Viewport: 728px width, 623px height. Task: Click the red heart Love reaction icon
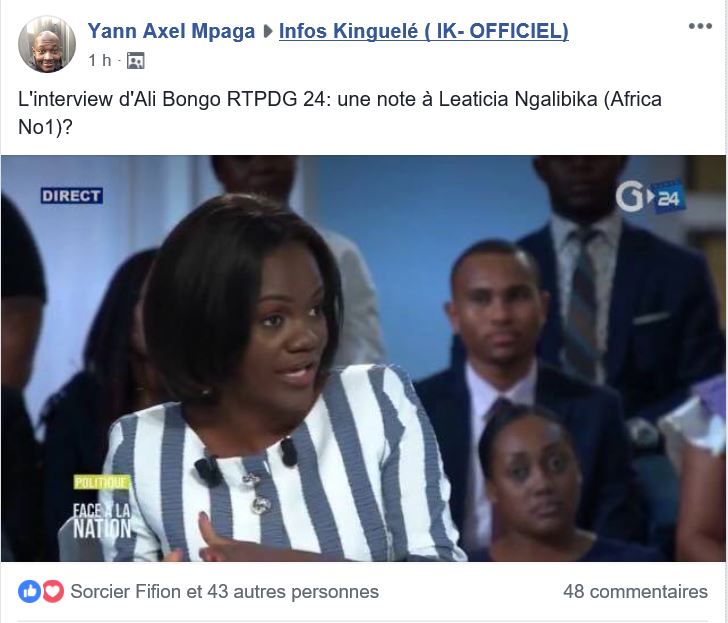[x=53, y=591]
